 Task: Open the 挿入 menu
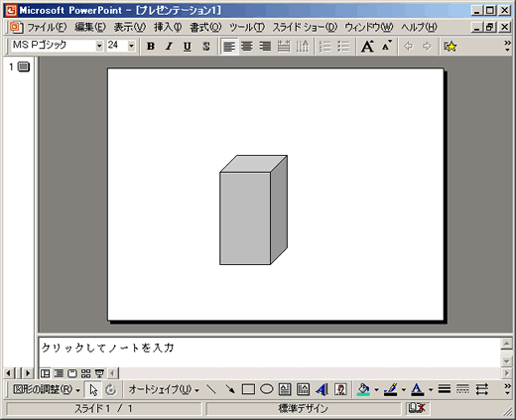[168, 28]
